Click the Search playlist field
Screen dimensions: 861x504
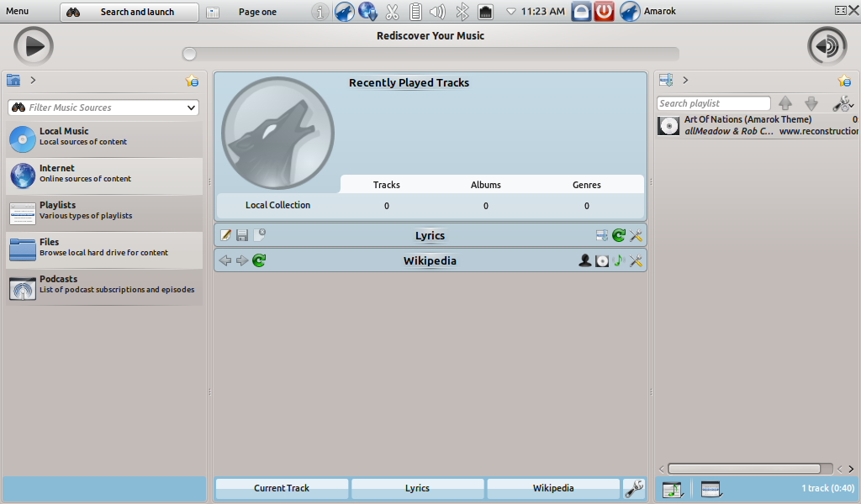[713, 103]
